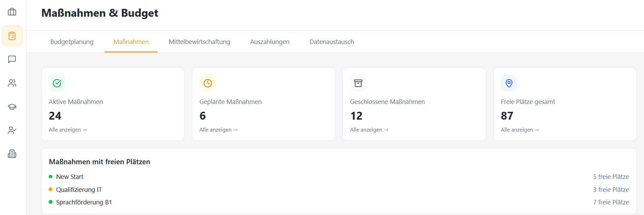Click Alle anzeigen under Geplante Maßnahmen
This screenshot has height=215, width=644.
[x=219, y=130]
